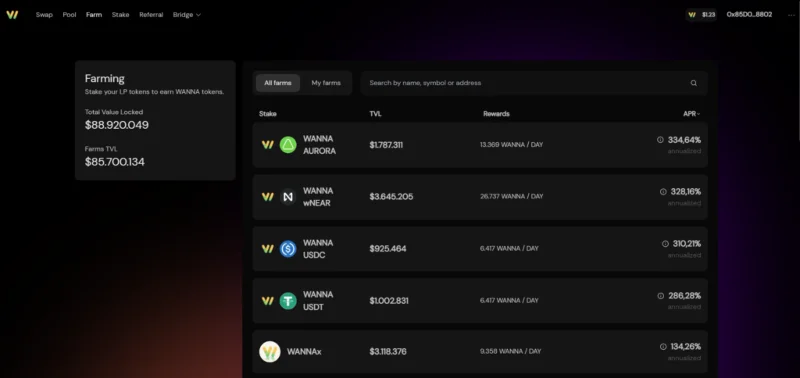Open the WANNA USDT farm
This screenshot has height=378, width=800.
(480, 300)
